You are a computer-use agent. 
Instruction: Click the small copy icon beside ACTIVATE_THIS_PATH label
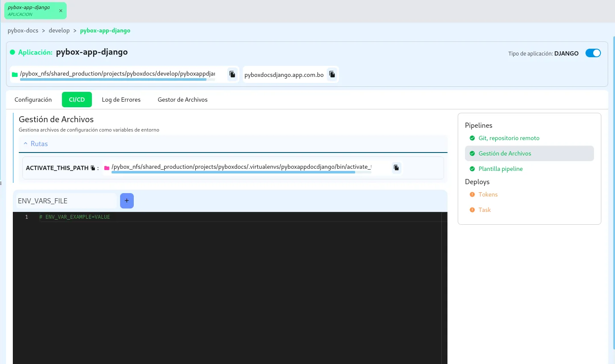point(93,168)
